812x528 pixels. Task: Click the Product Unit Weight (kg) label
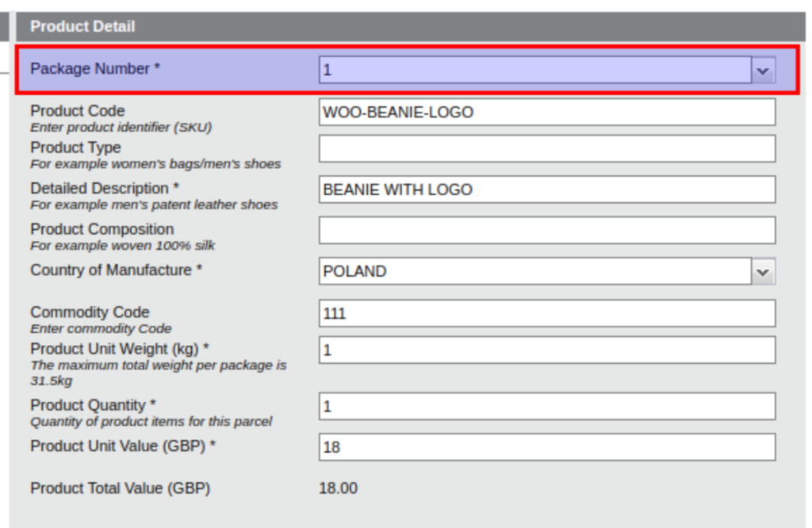point(120,348)
